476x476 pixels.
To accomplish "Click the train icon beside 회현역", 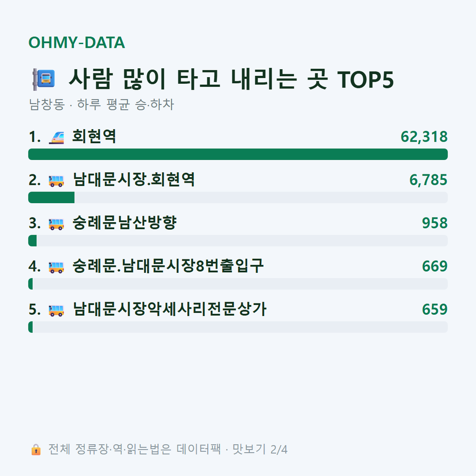I will [x=56, y=137].
